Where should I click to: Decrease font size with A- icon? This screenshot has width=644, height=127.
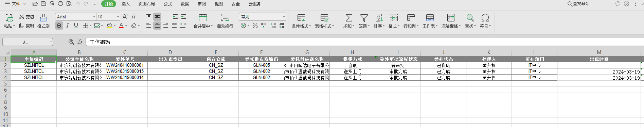pyautogui.click(x=134, y=17)
